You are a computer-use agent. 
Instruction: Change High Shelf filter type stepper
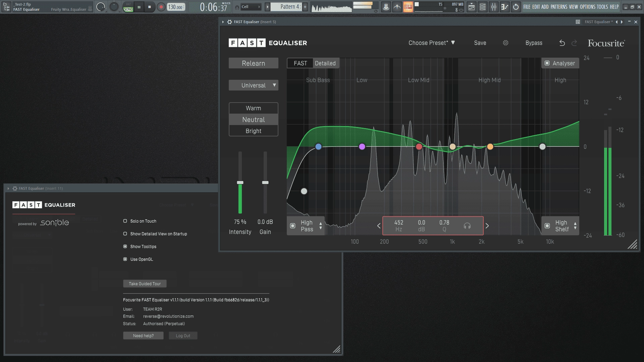[575, 226]
